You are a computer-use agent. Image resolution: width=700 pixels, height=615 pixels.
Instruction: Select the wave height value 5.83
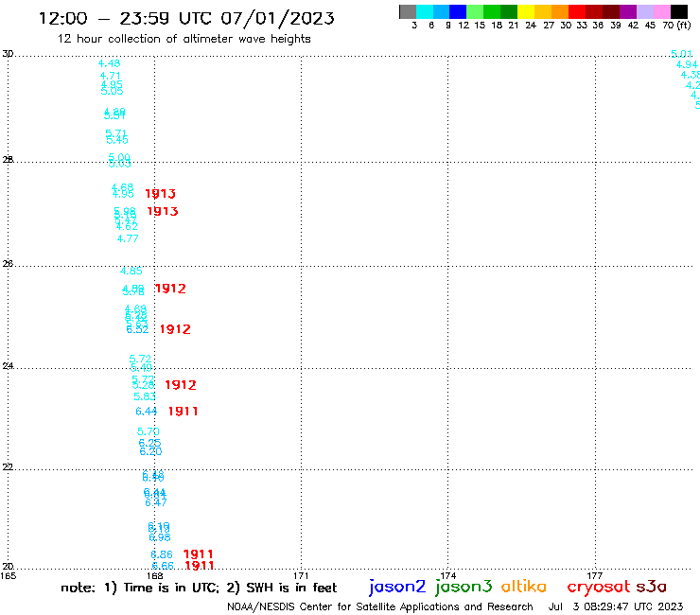click(x=145, y=396)
